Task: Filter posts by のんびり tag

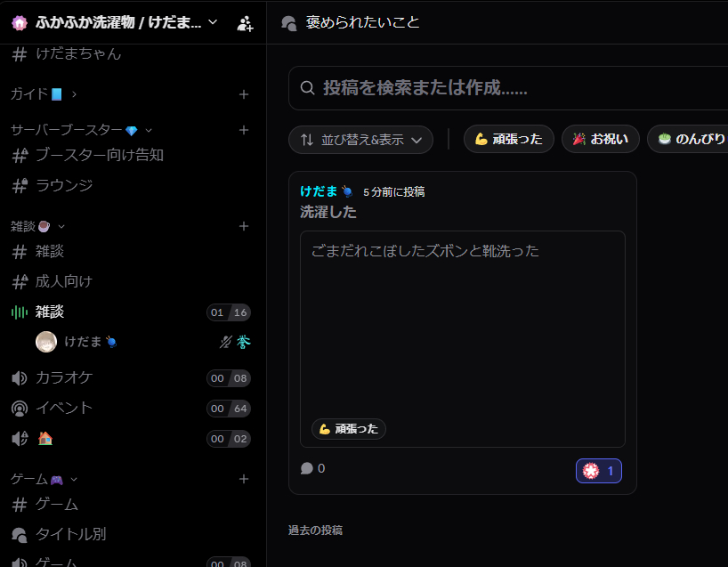Action: (x=691, y=139)
